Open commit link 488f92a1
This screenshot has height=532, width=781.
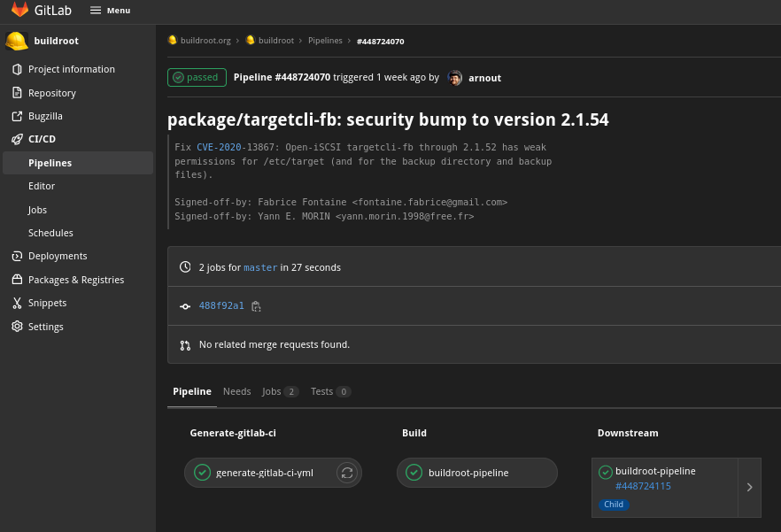[221, 306]
